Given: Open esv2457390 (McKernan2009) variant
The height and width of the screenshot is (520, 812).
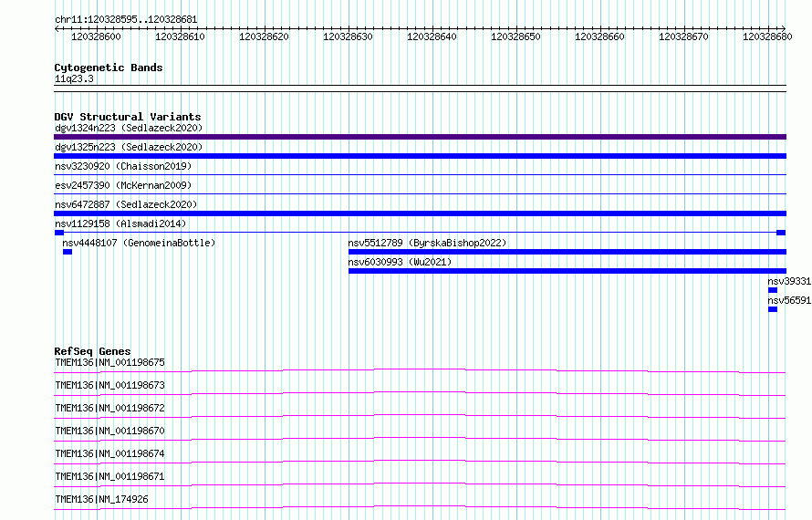Looking at the screenshot, I should (x=123, y=185).
